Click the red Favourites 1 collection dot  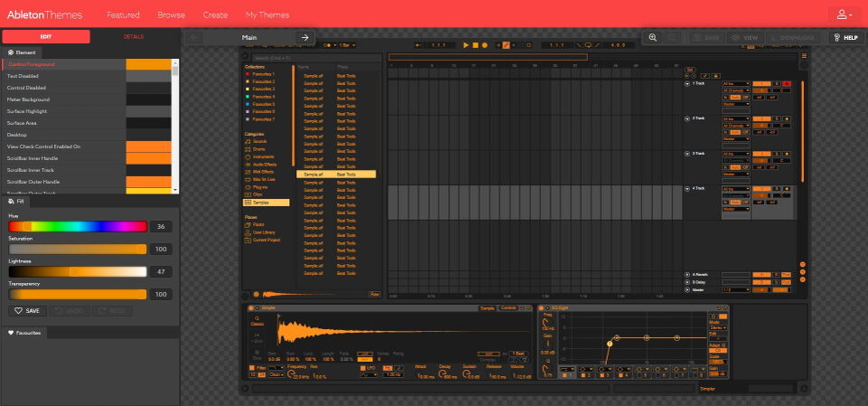tap(247, 73)
